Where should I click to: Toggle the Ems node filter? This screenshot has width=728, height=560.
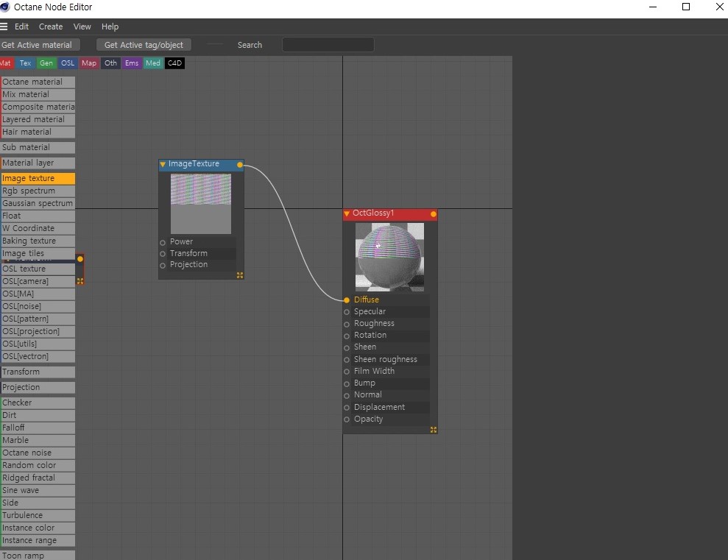(x=131, y=63)
